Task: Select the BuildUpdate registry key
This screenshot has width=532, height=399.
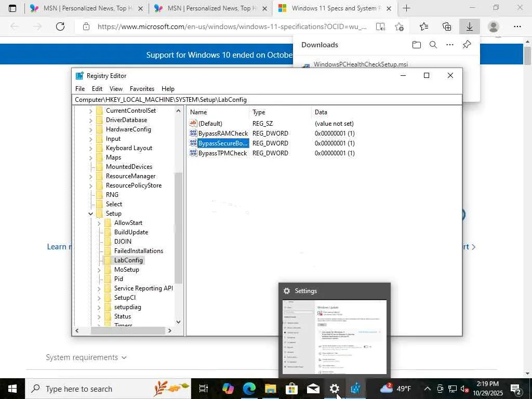Action: point(131,232)
